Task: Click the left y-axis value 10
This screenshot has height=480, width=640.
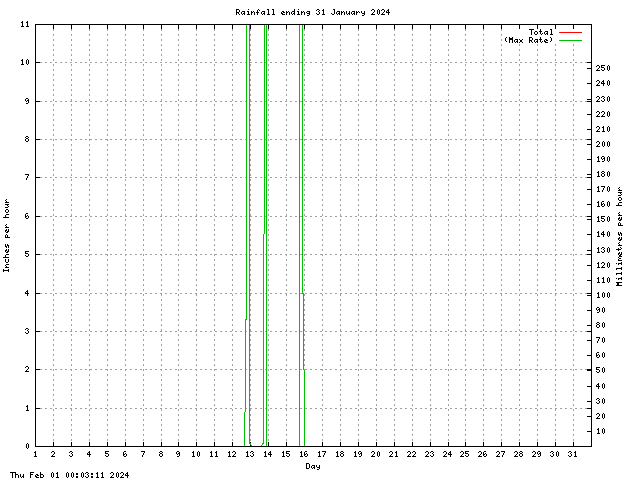Action: click(x=25, y=62)
